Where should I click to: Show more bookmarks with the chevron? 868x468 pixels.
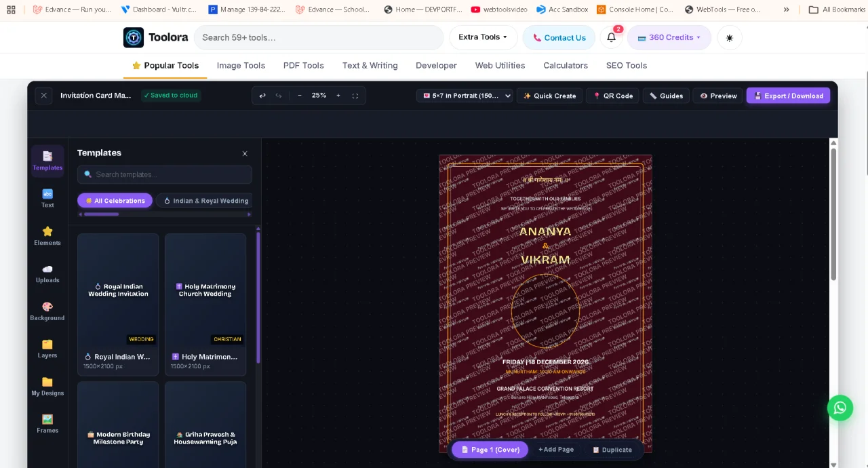[786, 9]
